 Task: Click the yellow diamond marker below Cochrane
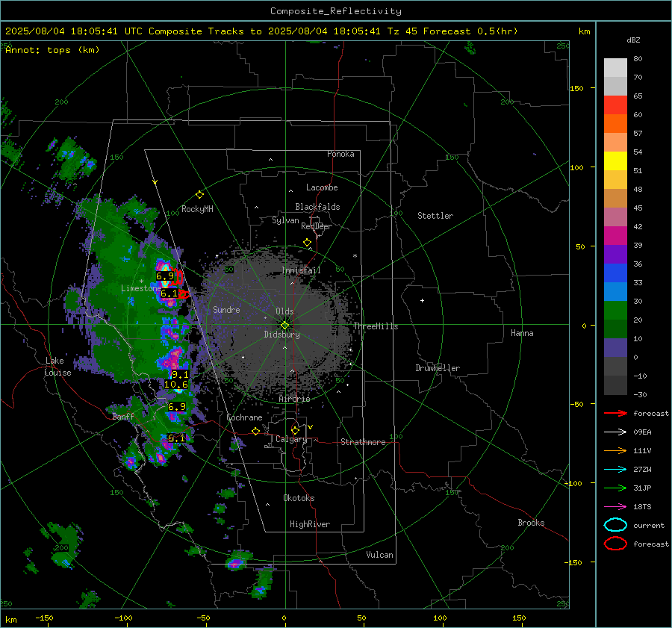point(255,431)
